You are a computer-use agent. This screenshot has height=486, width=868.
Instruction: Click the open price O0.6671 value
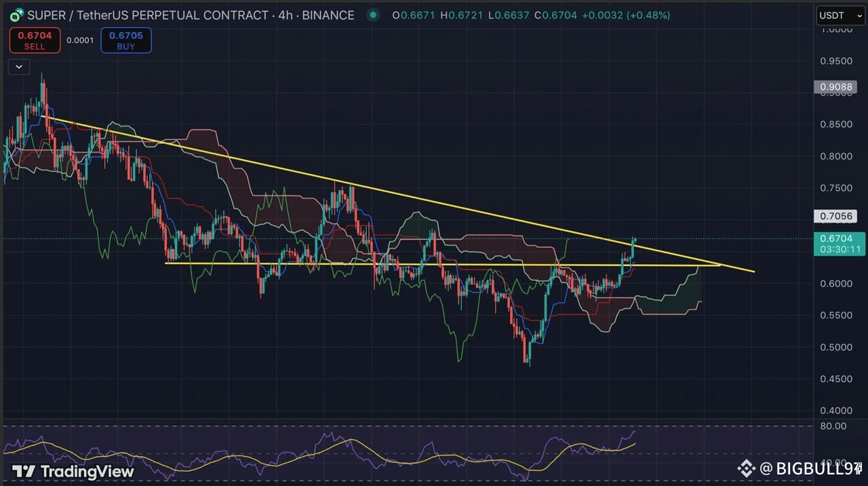tap(414, 15)
